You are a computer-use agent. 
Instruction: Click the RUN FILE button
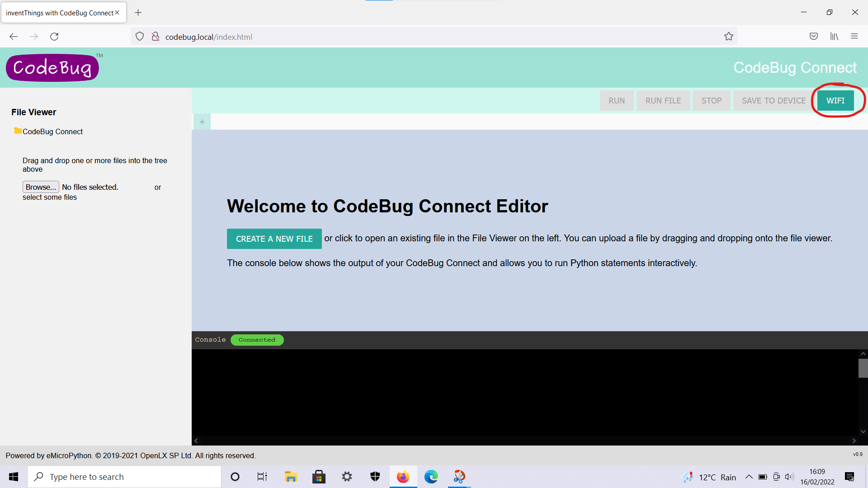tap(664, 100)
